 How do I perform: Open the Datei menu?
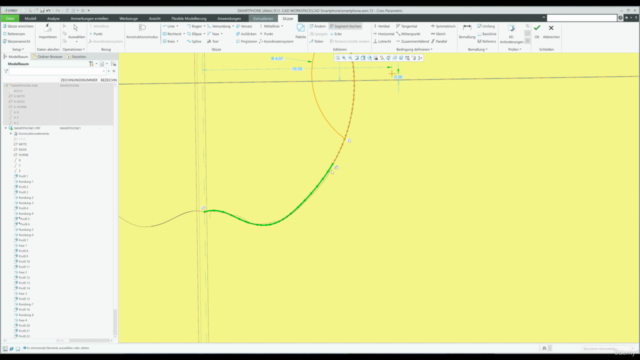[x=10, y=18]
